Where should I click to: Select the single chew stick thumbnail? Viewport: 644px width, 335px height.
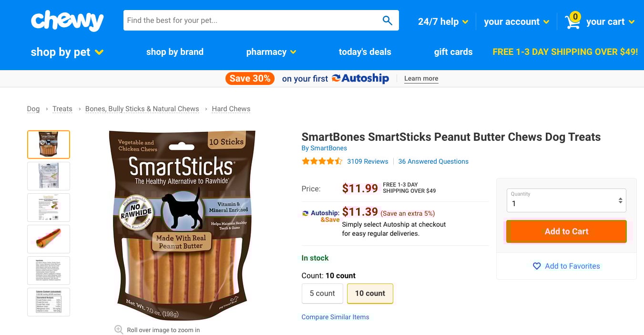pyautogui.click(x=49, y=239)
